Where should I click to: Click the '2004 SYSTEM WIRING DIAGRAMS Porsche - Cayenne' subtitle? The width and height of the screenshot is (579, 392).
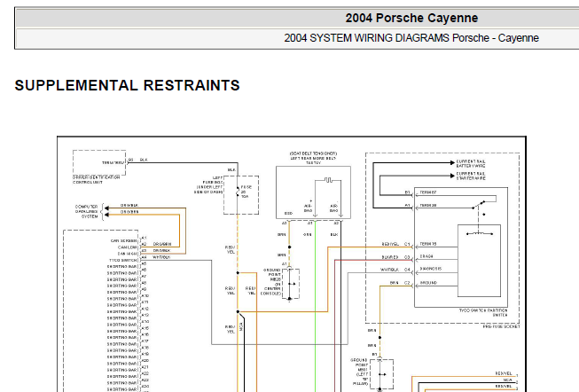point(411,38)
